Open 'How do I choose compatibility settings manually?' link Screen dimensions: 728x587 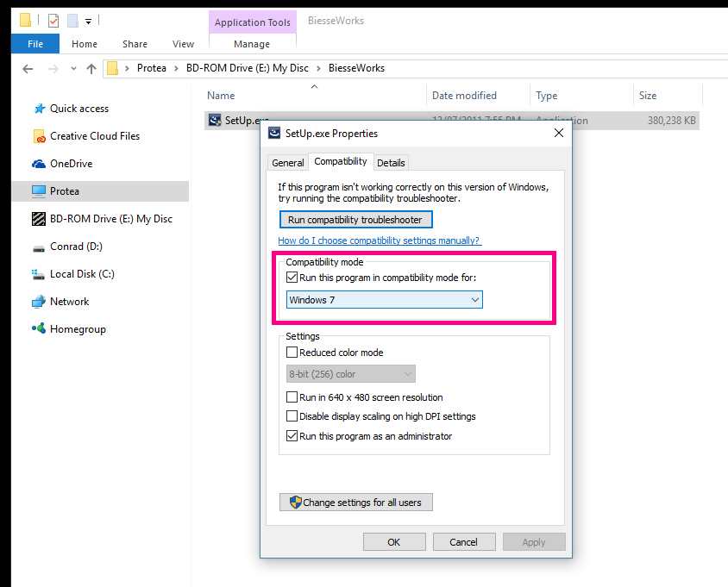(x=380, y=240)
